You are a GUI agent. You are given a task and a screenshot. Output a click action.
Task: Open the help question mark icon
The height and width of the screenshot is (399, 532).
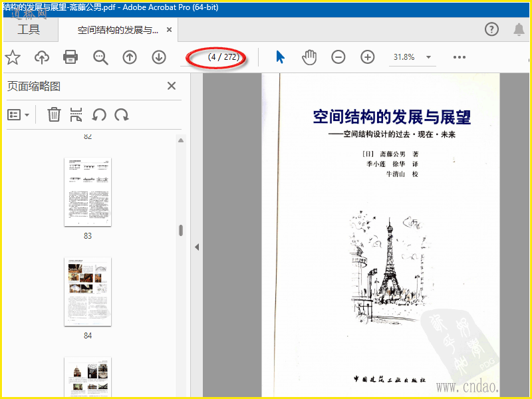pos(491,29)
